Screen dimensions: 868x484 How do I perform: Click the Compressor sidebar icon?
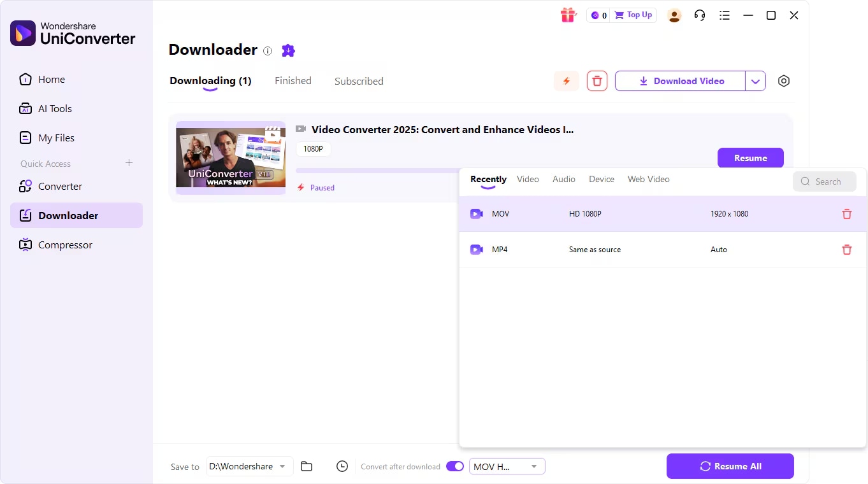click(25, 245)
